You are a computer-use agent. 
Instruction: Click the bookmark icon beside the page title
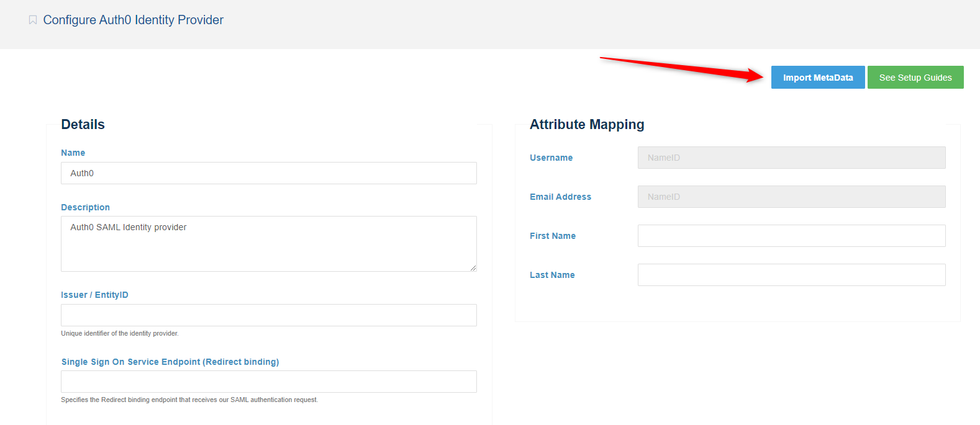click(x=33, y=20)
